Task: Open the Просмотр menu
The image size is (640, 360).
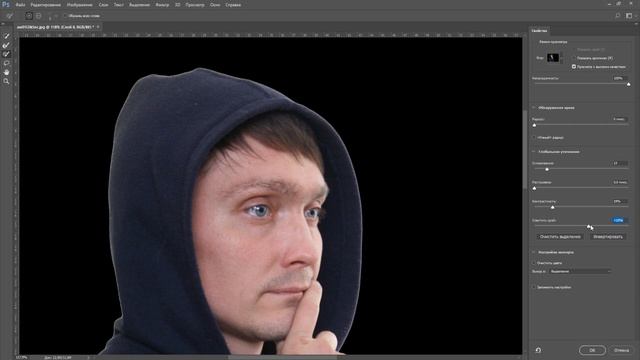Action: [x=195, y=5]
